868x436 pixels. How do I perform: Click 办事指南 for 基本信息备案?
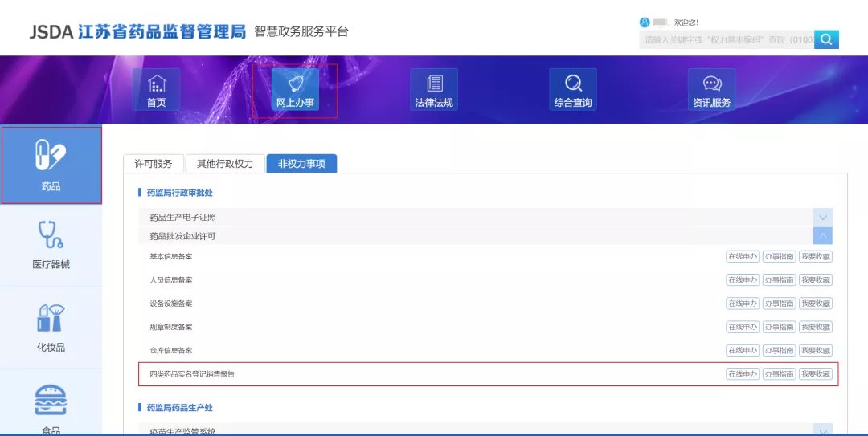pos(779,257)
